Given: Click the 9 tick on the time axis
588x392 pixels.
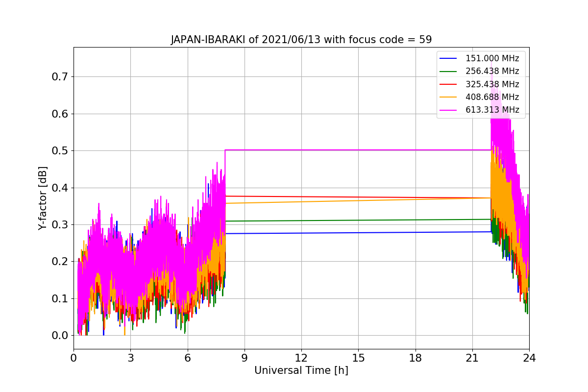Looking at the screenshot, I should [x=245, y=358].
